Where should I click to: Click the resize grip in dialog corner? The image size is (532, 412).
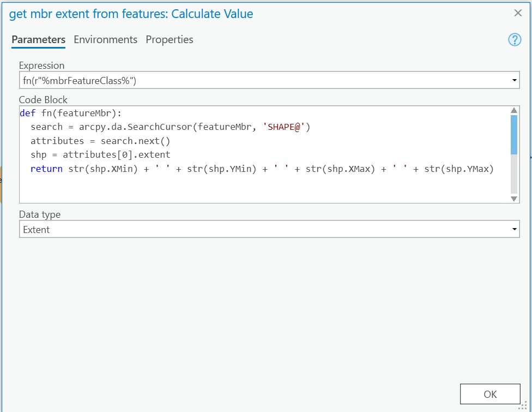(527, 407)
